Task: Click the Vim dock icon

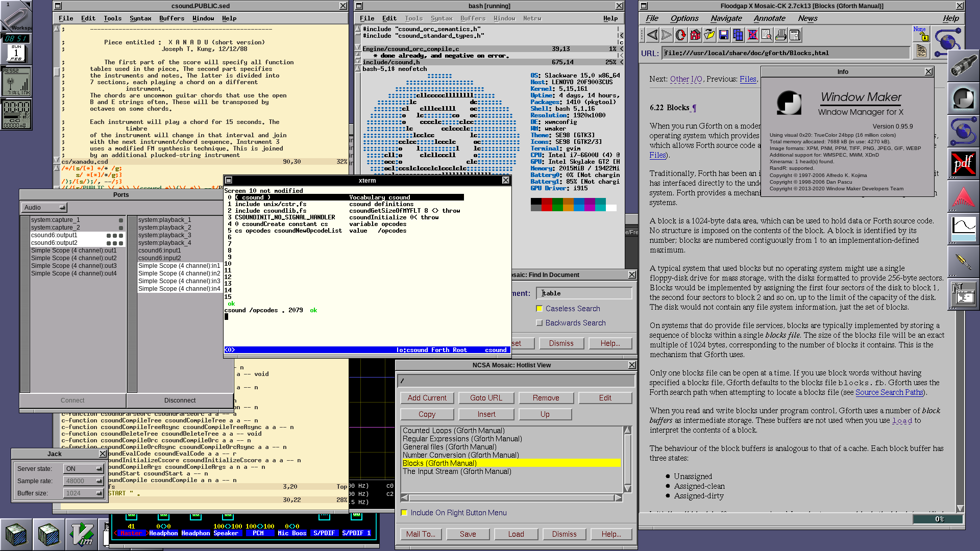Action: click(x=81, y=534)
